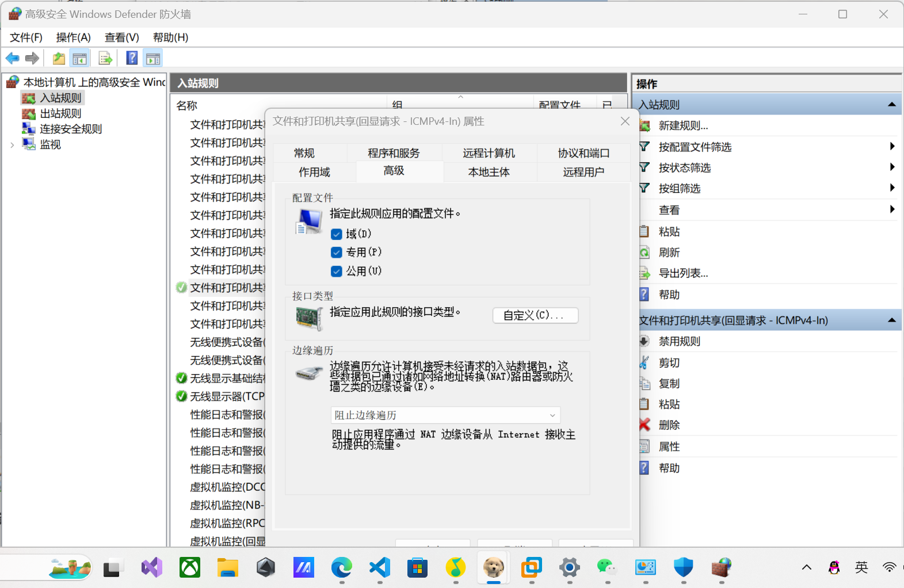Click the 复制 copy icon in the actions pane
Viewport: 904px width, 588px height.
[645, 383]
